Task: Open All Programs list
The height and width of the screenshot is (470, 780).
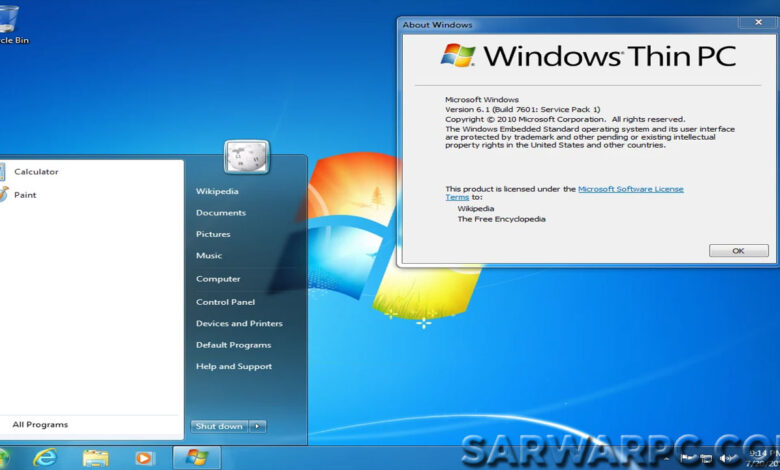Action: click(40, 424)
